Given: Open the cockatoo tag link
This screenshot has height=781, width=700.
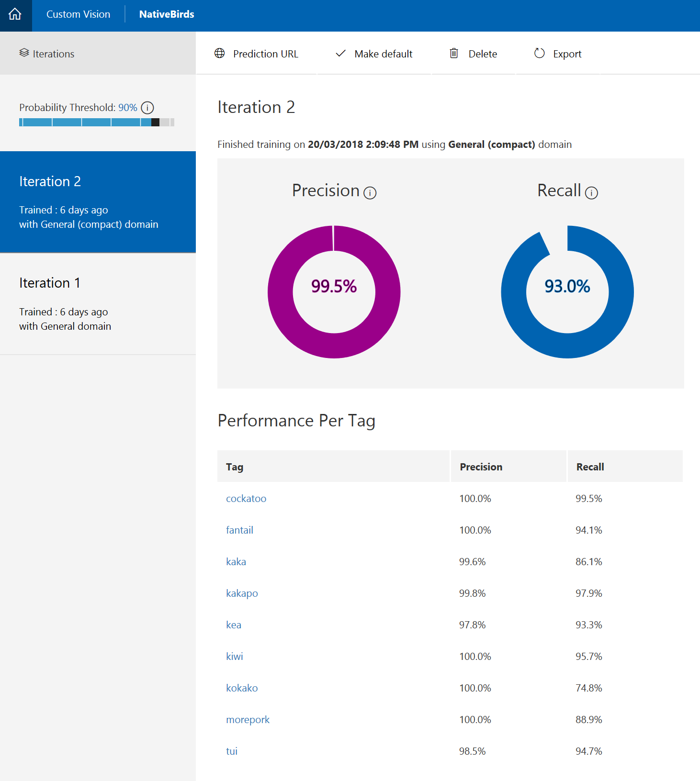Looking at the screenshot, I should pyautogui.click(x=246, y=499).
